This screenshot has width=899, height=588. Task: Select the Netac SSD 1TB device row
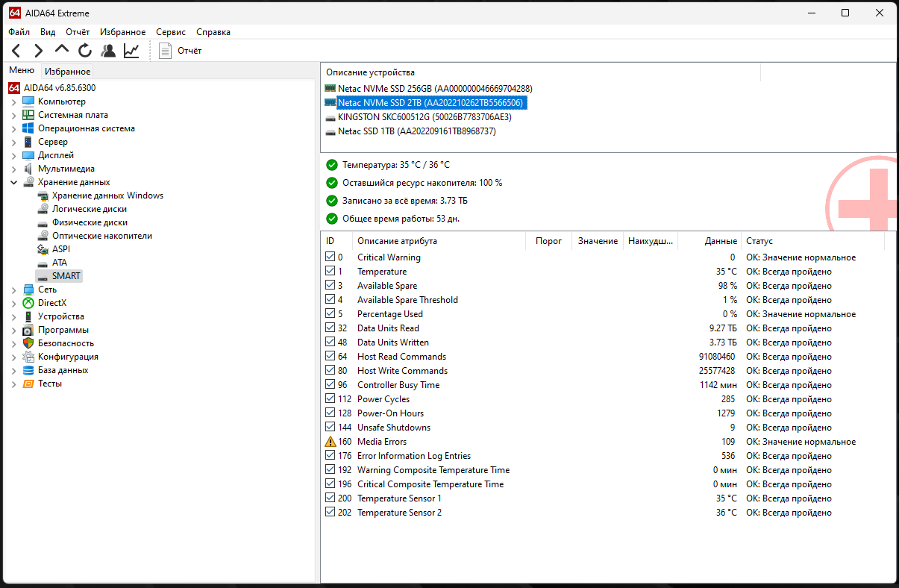tap(416, 131)
